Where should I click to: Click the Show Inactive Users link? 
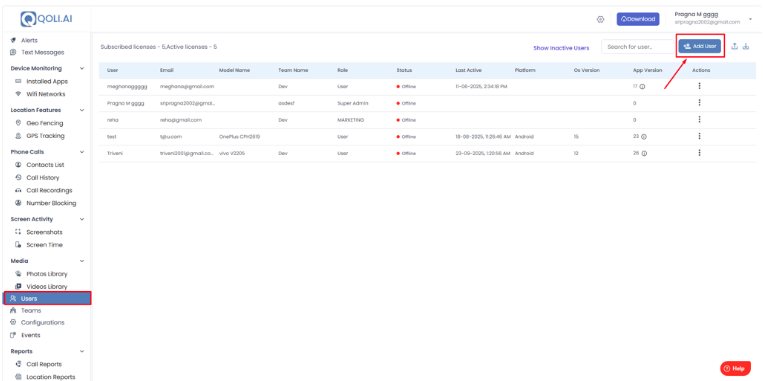561,48
